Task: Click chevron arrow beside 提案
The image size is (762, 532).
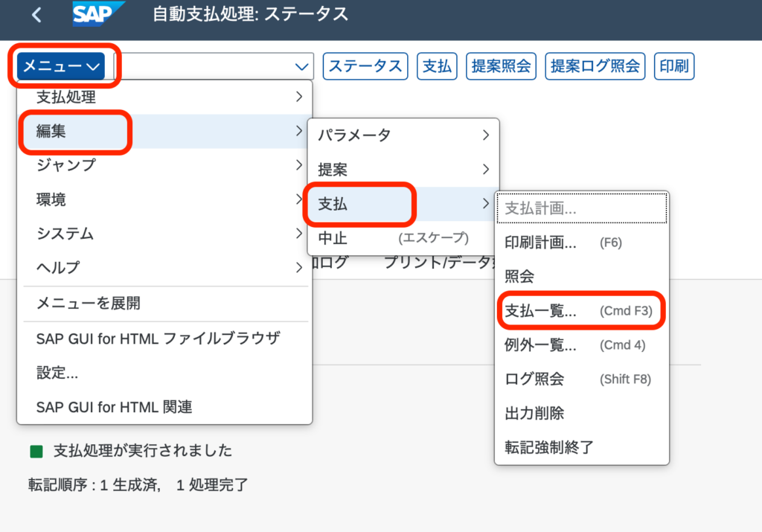Action: pos(485,170)
